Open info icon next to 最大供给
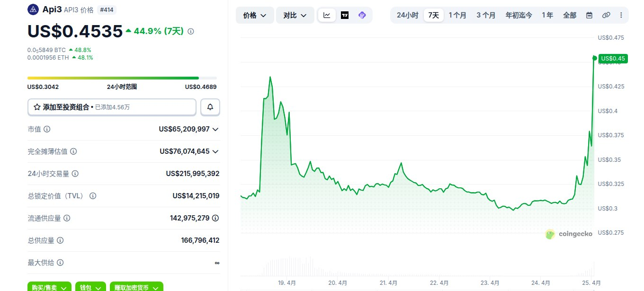The width and height of the screenshot is (644, 291). coord(60,263)
